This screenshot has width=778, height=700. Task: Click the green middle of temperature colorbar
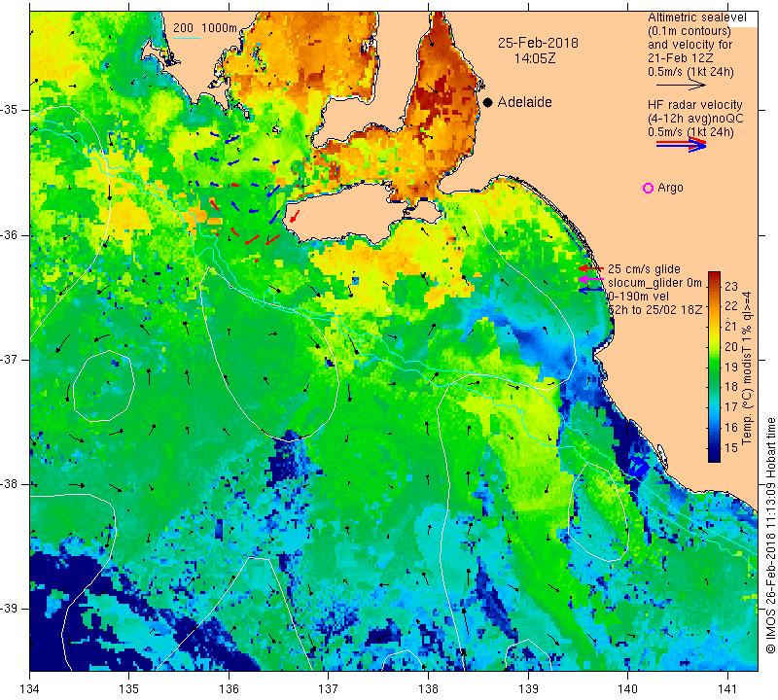pyautogui.click(x=714, y=367)
